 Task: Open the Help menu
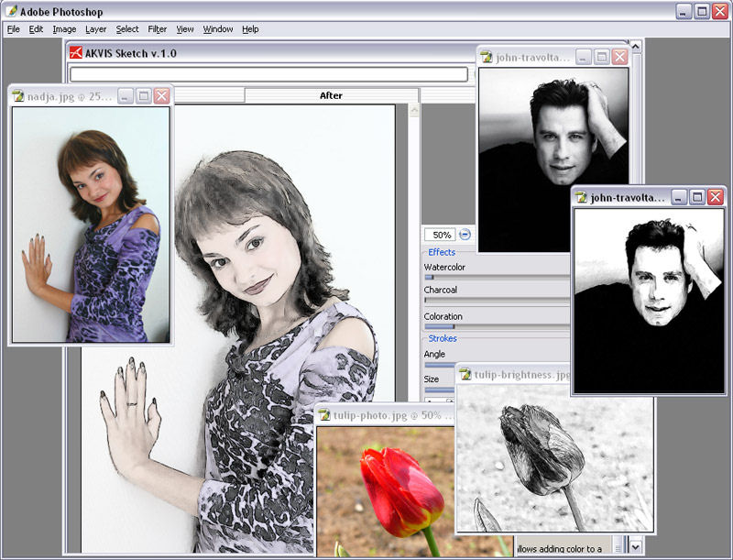pyautogui.click(x=250, y=29)
